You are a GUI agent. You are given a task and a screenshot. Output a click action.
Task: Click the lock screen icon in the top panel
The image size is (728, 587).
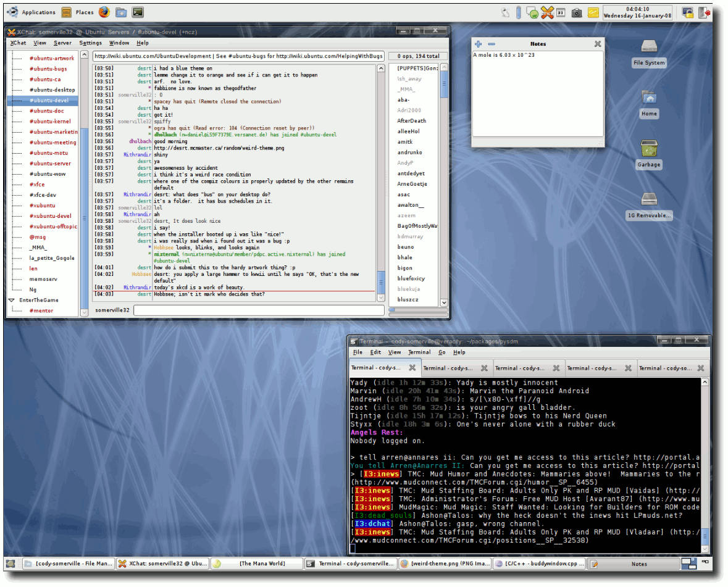click(688, 12)
